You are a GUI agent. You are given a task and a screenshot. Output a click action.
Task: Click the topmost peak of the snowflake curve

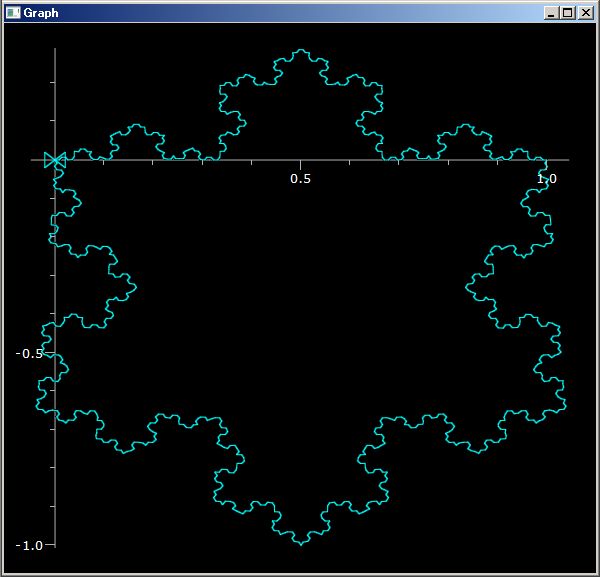(301, 50)
